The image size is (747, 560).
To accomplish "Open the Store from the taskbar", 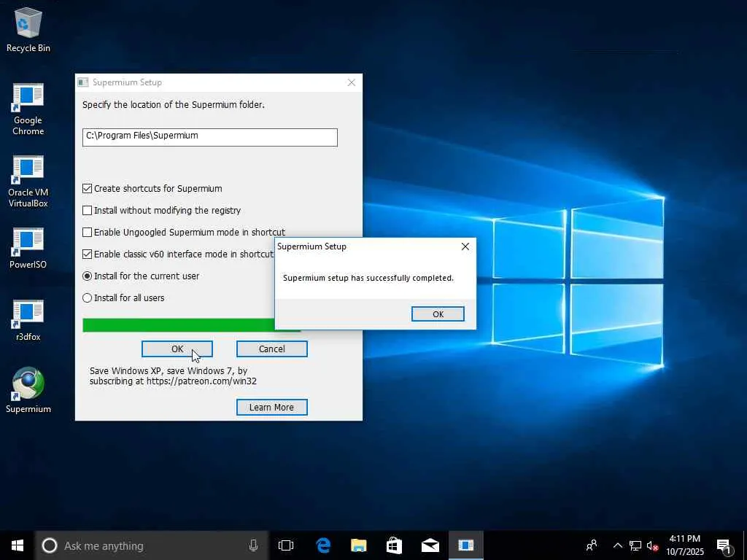I will click(394, 545).
